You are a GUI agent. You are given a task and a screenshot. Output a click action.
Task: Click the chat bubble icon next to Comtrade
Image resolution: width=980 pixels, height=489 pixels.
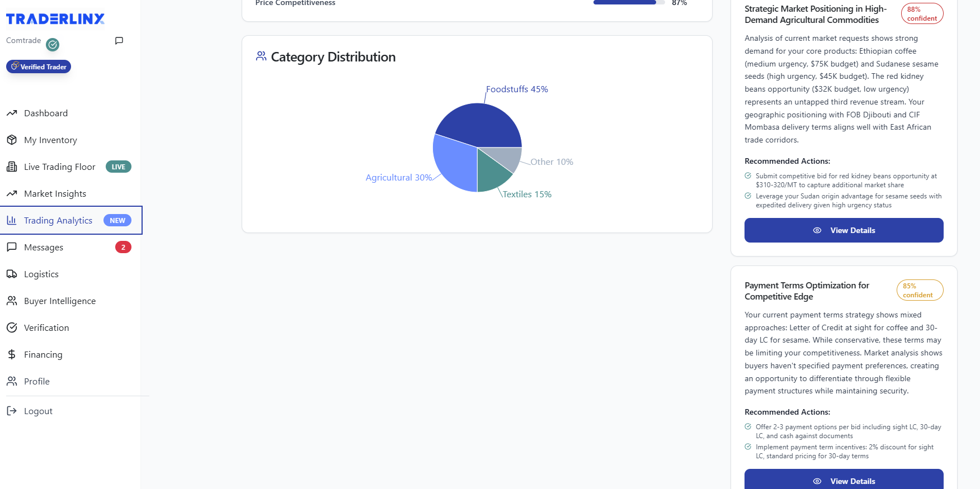(119, 40)
